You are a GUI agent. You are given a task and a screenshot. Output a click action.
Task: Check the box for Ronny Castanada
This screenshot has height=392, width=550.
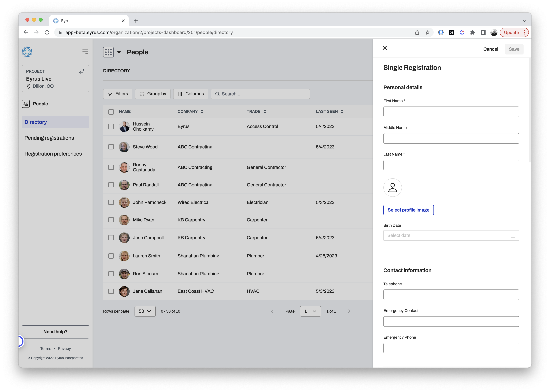click(x=111, y=167)
